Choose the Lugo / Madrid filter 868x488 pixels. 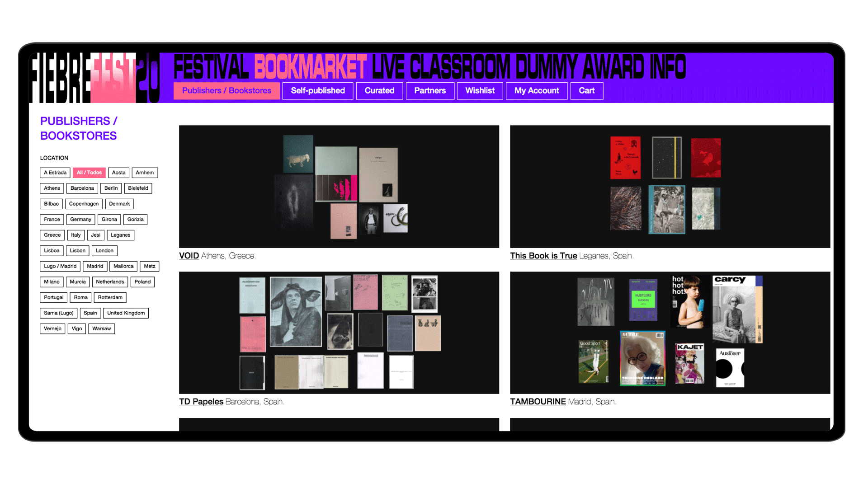(x=60, y=267)
